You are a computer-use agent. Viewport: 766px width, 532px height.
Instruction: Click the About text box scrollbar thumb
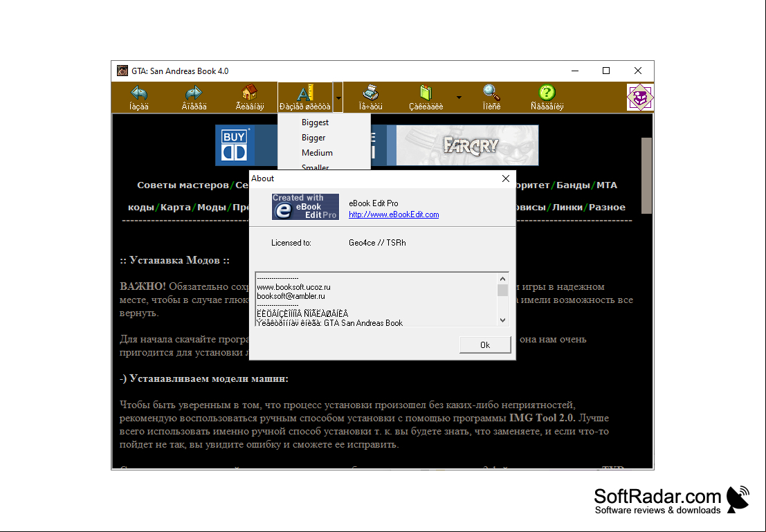pyautogui.click(x=502, y=290)
